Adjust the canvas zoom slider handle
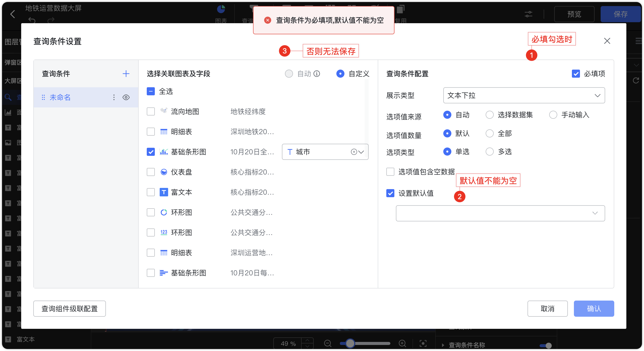The image size is (644, 351). tap(350, 343)
